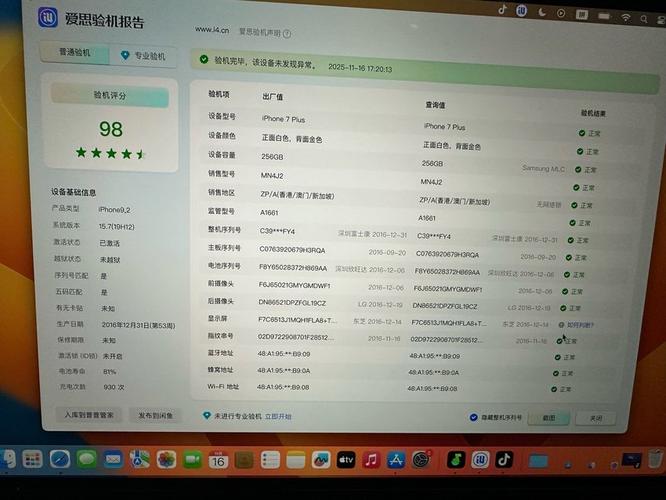Open Finder from the Dock
Screen dimensions: 666x500
click(x=7, y=459)
